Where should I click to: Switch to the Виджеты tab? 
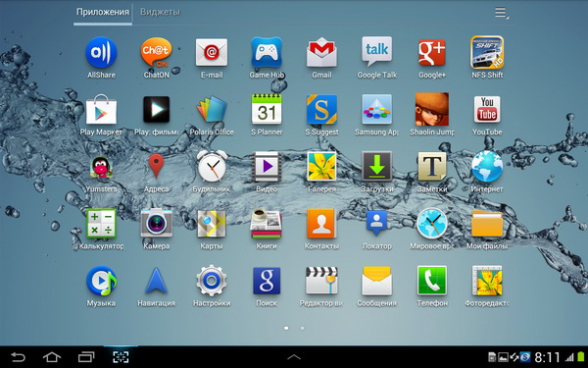click(160, 13)
